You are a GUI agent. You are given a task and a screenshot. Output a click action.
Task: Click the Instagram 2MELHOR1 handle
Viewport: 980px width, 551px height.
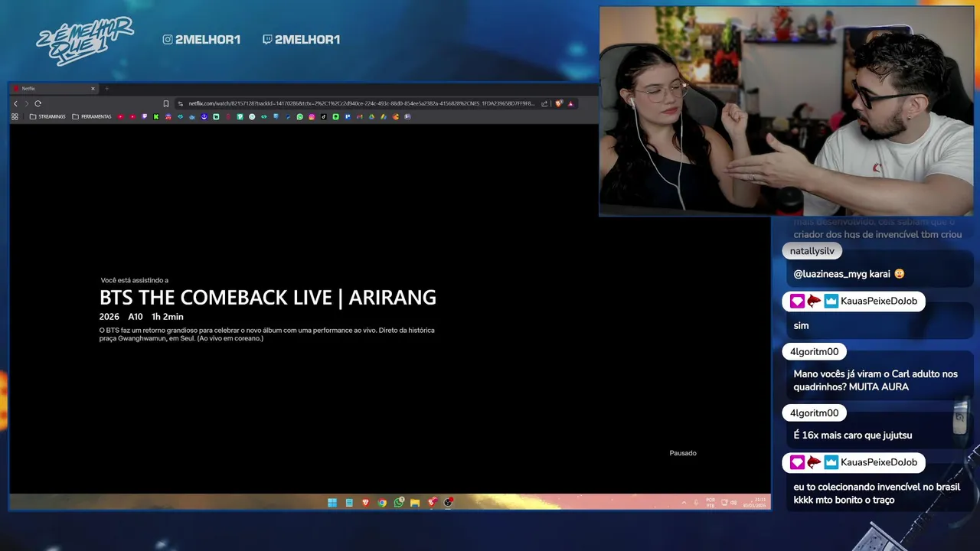point(201,40)
